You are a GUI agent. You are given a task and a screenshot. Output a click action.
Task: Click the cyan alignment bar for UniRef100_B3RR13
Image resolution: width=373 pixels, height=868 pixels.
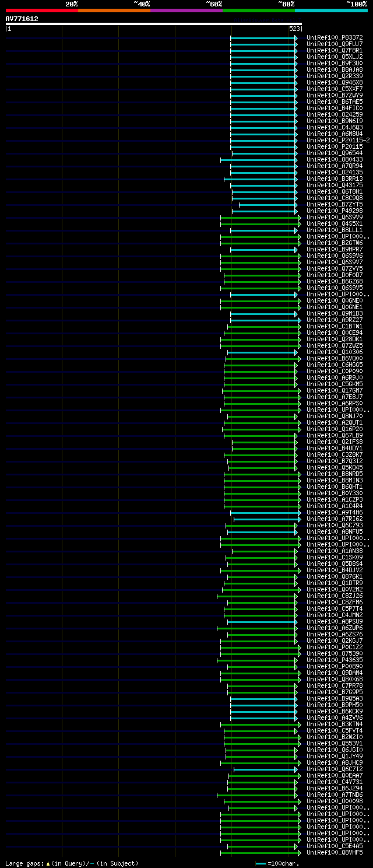pyautogui.click(x=261, y=178)
